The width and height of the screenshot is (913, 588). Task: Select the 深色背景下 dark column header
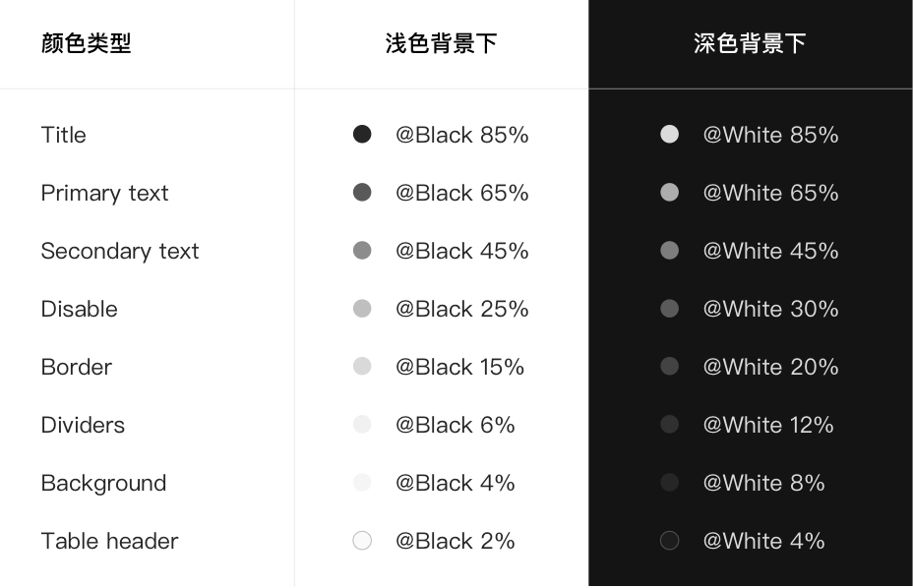pyautogui.click(x=750, y=43)
